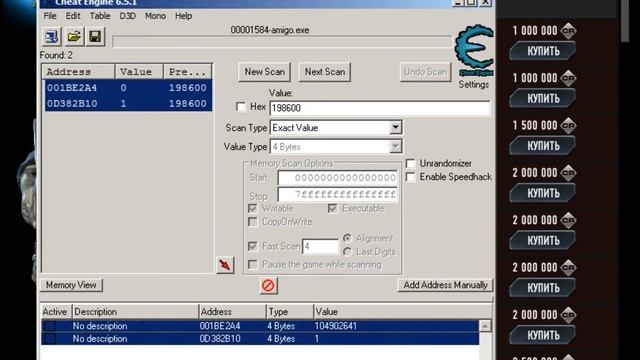Image resolution: width=640 pixels, height=360 pixels.
Task: Open the Table menu
Action: (100, 16)
